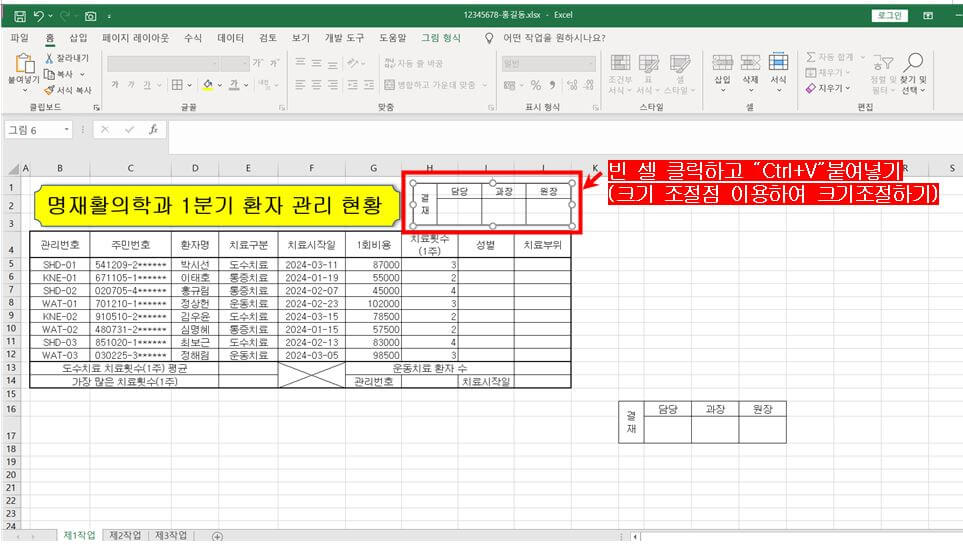
Task: Click the percent style % icon
Action: 536,85
